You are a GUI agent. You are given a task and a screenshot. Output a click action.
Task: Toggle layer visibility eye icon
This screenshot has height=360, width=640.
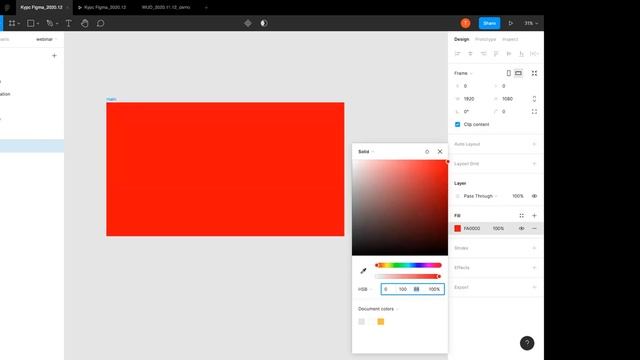534,196
